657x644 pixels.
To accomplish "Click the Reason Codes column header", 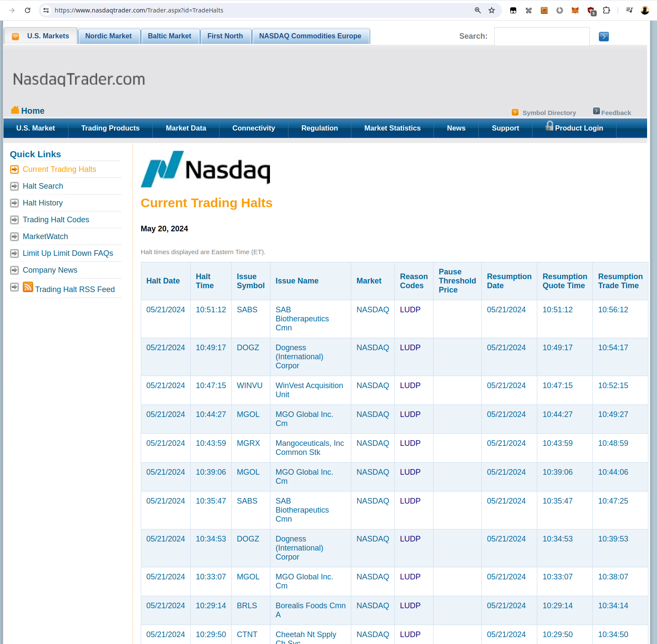I will click(x=414, y=281).
